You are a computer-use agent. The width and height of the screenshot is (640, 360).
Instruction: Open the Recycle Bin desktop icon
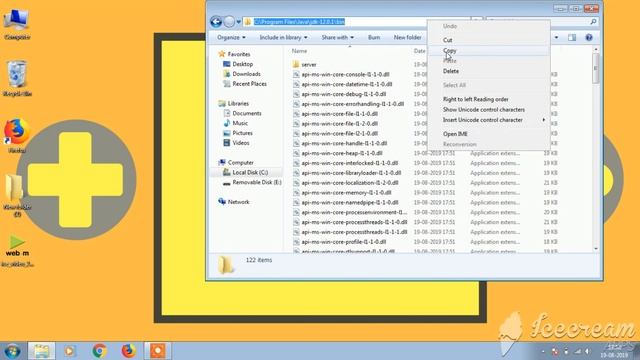[x=17, y=78]
